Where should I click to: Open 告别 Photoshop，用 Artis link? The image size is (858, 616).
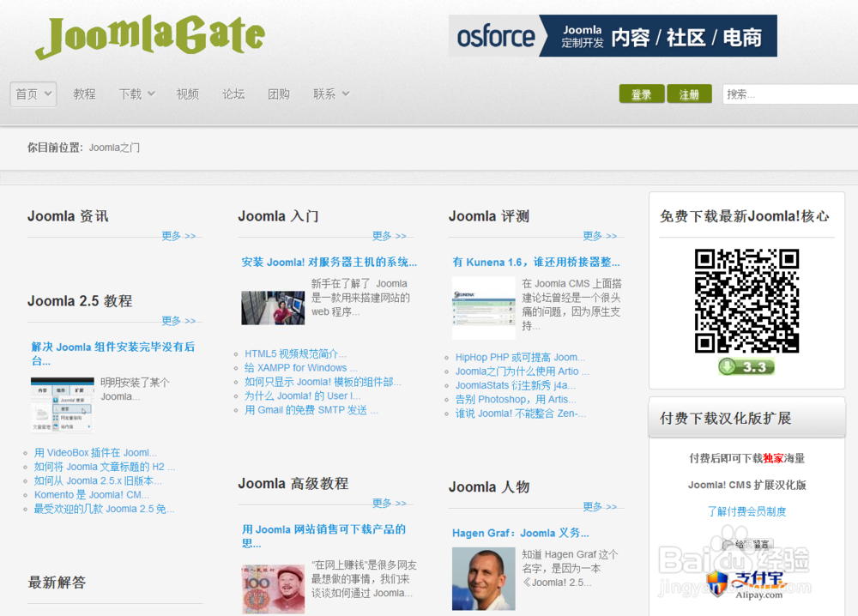click(516, 399)
